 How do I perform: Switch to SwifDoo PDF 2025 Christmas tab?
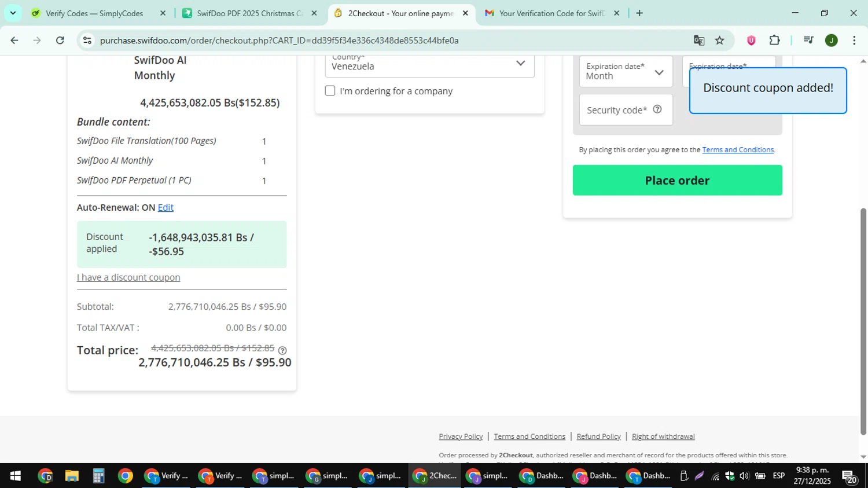tap(250, 13)
